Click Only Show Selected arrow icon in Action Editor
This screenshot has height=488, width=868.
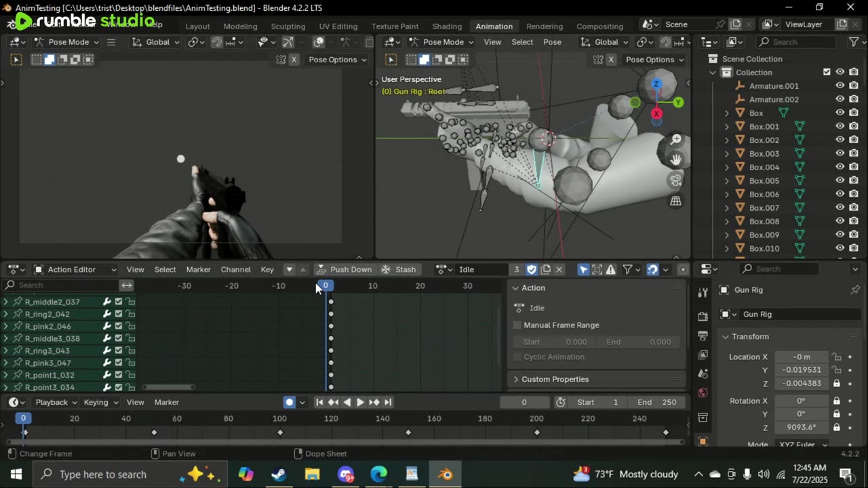[583, 269]
